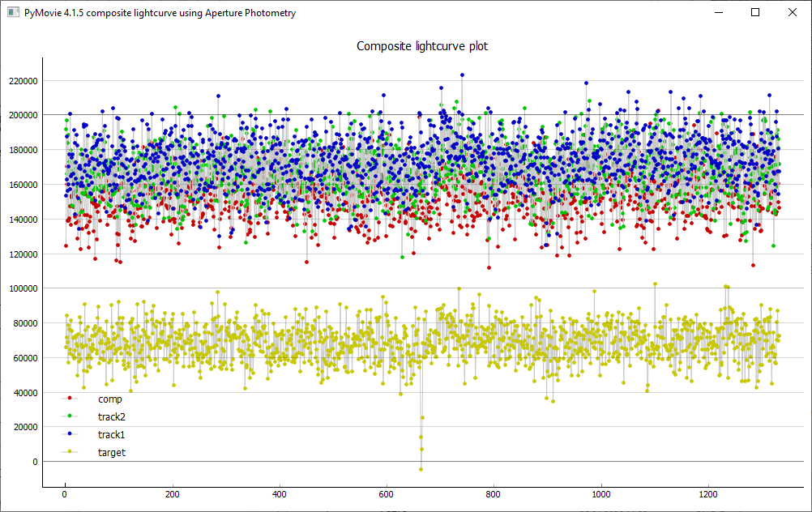812x512 pixels.
Task: Select the "track2" legend label
Action: (111, 416)
